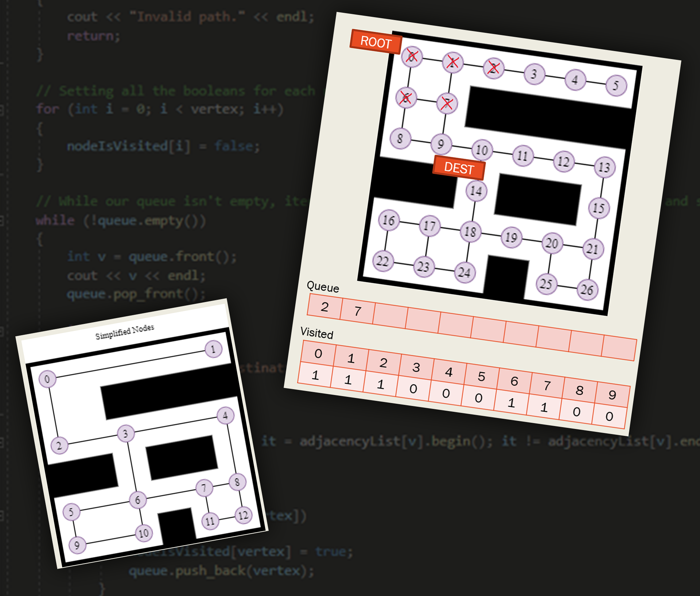
Task: Select crossed-out node 2 in the maze graph
Action: pos(494,69)
